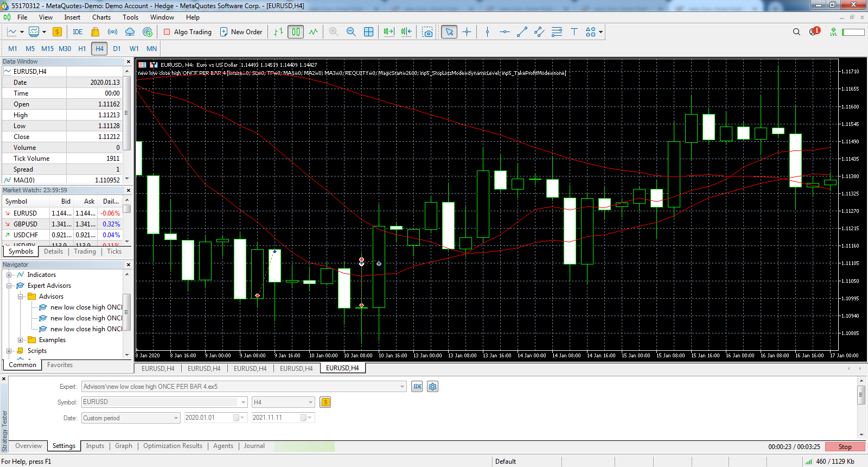Switch to the Graph tab in the Strategy Tester
This screenshot has height=467, width=868.
124,446
